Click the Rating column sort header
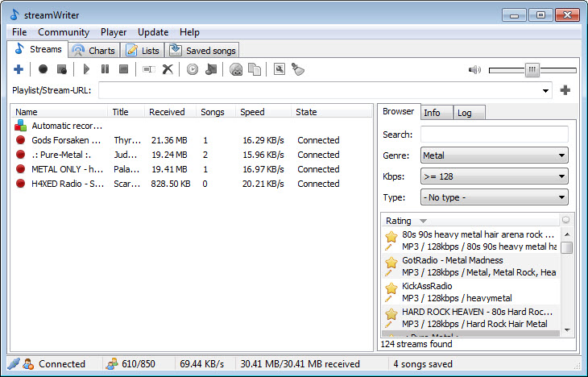The height and width of the screenshot is (377, 588). point(399,221)
